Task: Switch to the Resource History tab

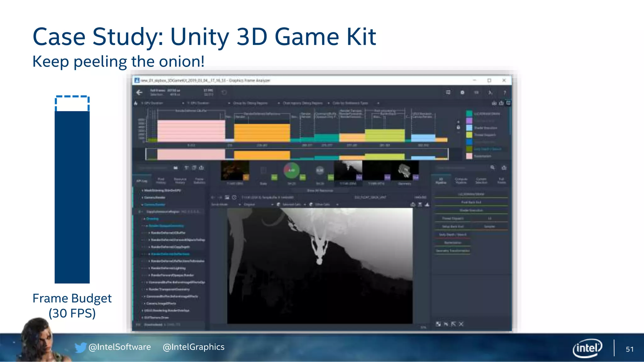Action: (x=180, y=181)
